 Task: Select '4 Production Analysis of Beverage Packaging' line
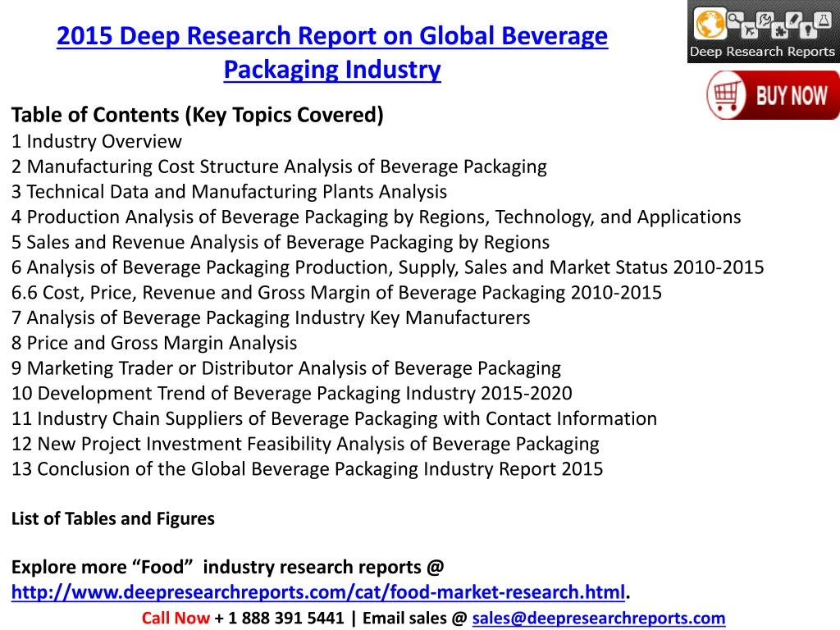(x=376, y=217)
